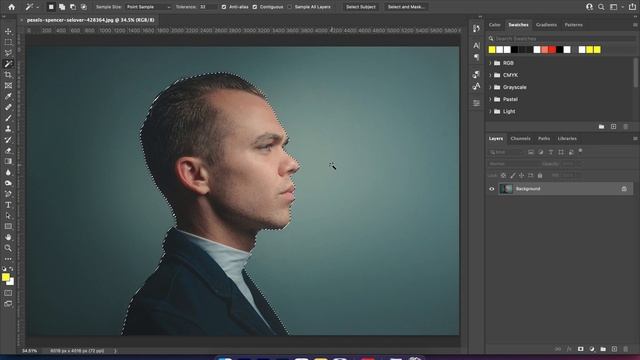The width and height of the screenshot is (640, 360).
Task: Uncheck the Contiguous checkbox
Action: 255,7
